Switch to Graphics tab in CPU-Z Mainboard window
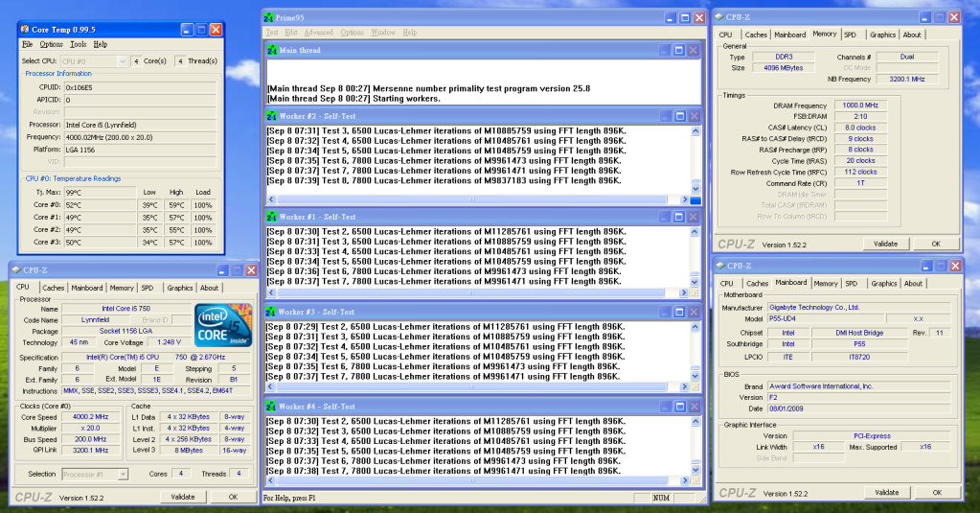Viewport: 980px width, 513px height. tap(884, 284)
